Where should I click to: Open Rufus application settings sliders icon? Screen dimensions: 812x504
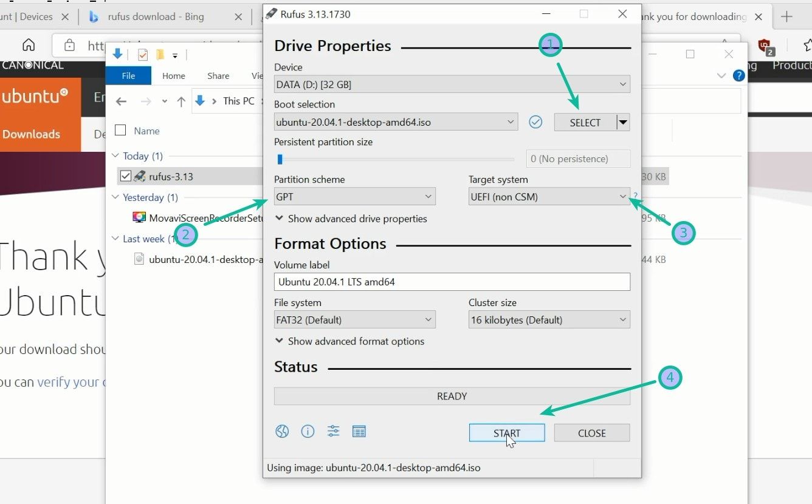[x=333, y=432]
